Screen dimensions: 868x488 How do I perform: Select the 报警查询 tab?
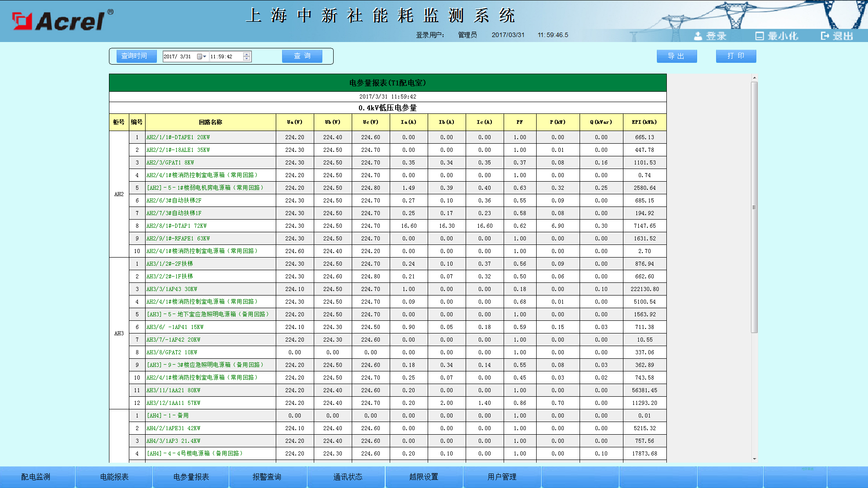(267, 477)
